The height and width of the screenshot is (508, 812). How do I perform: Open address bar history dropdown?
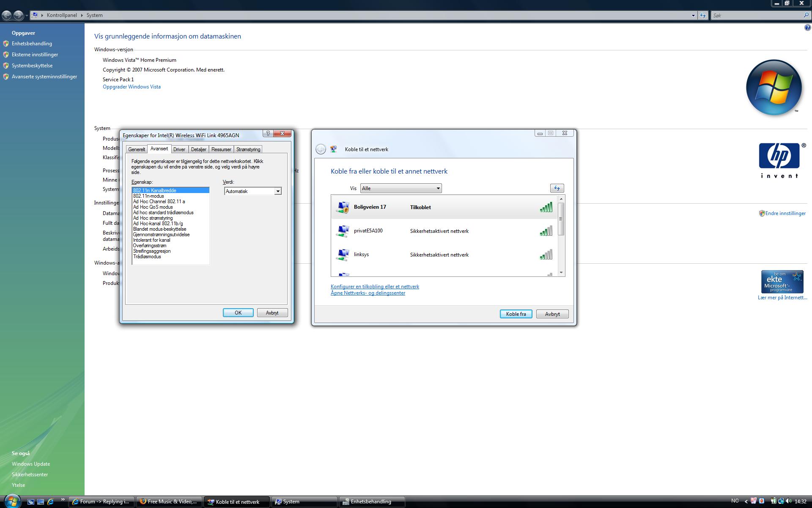[693, 15]
